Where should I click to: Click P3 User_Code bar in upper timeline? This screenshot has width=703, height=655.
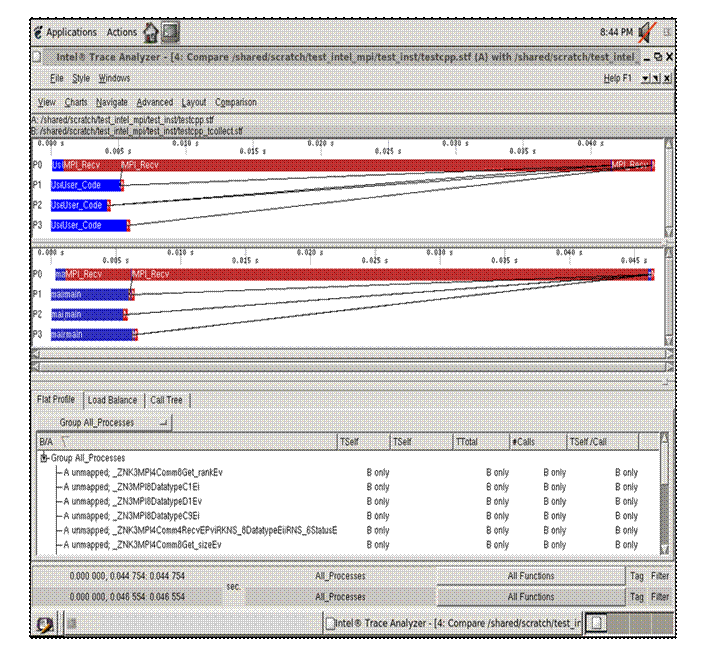coord(89,226)
